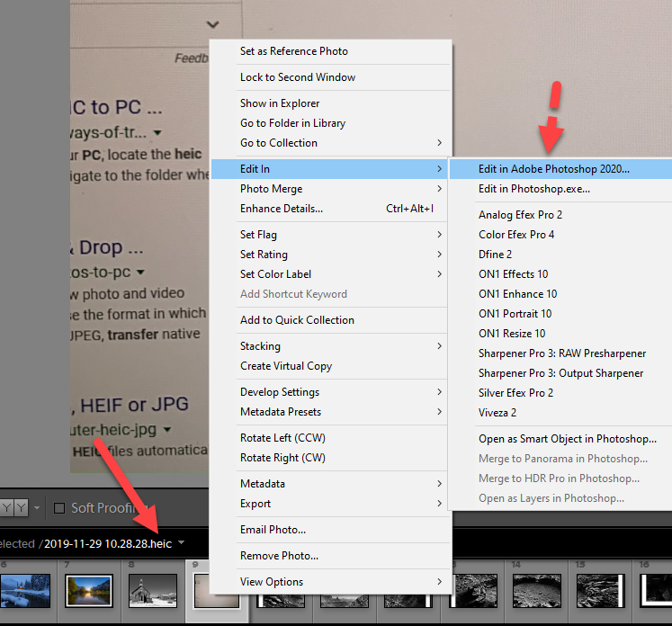Viewport: 672px width, 626px height.
Task: Select Dfine 2 plugin
Action: 560,254
